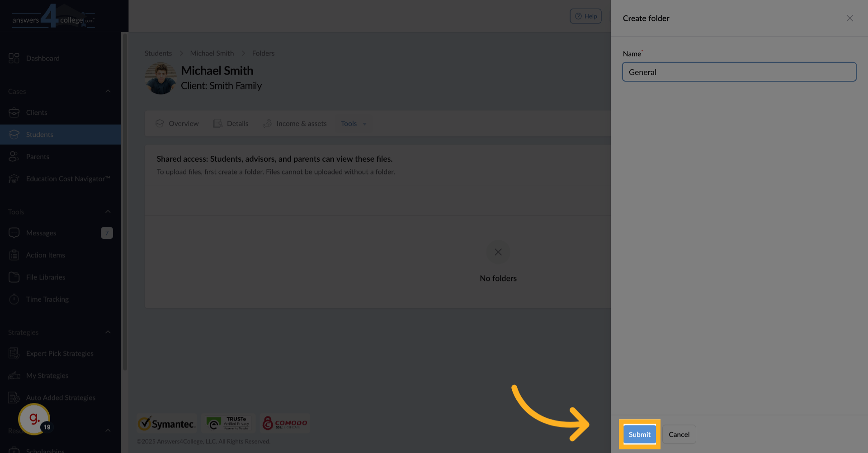The height and width of the screenshot is (453, 868).
Task: Collapse the Tools sidebar section
Action: [x=108, y=212]
